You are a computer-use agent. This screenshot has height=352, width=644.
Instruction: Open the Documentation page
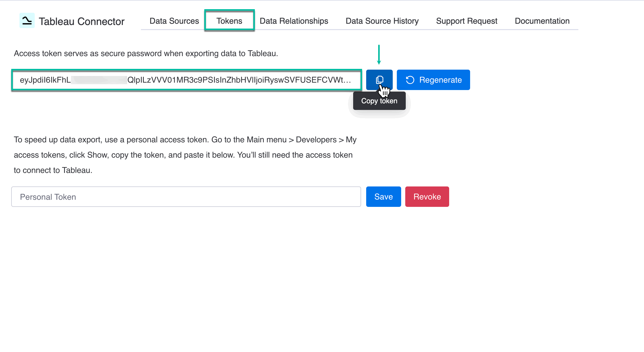pyautogui.click(x=542, y=21)
